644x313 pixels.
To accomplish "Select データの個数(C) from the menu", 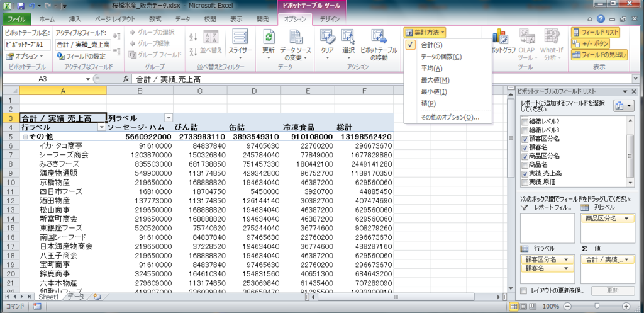I will click(x=448, y=57).
